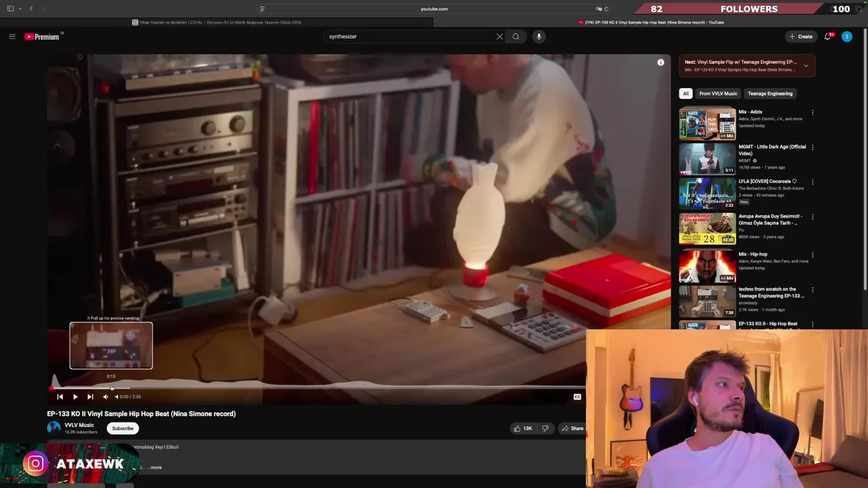Open Avrupa Avrupa Duy Sesimizi video title

pos(770,220)
